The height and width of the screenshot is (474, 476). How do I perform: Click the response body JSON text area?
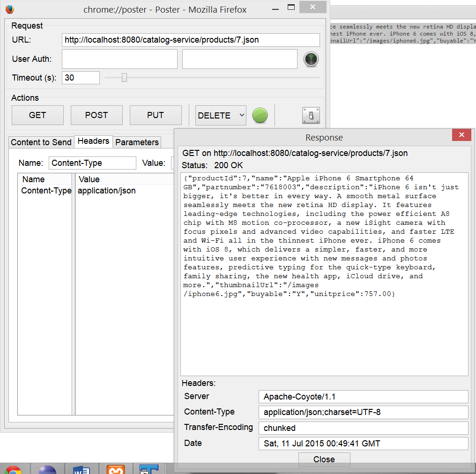coord(324,274)
